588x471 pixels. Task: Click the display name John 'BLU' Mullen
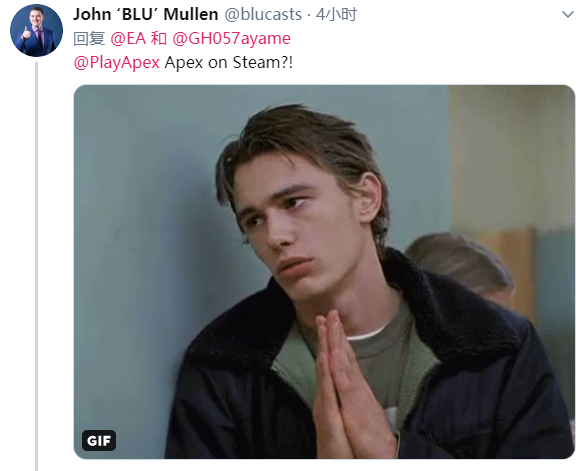coord(146,14)
